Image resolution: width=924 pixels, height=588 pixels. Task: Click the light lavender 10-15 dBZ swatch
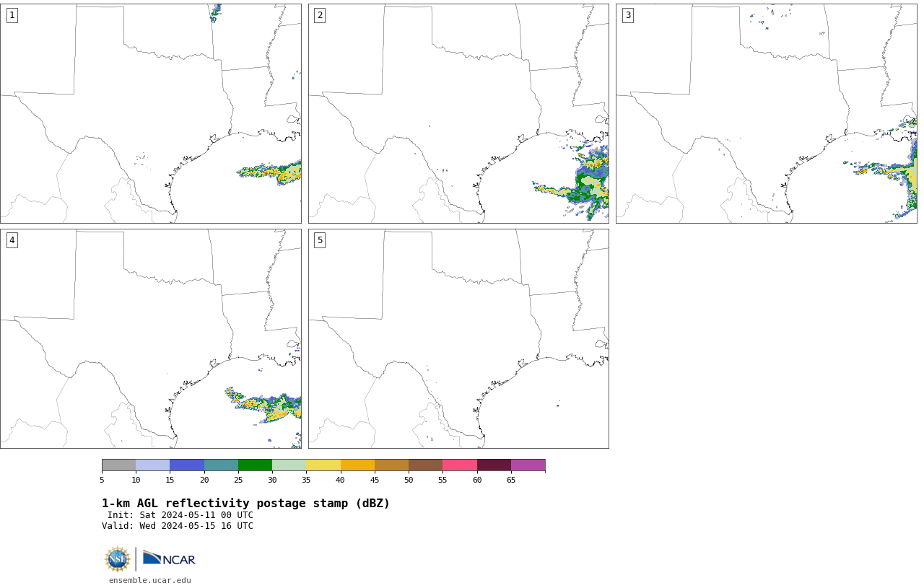[152, 465]
